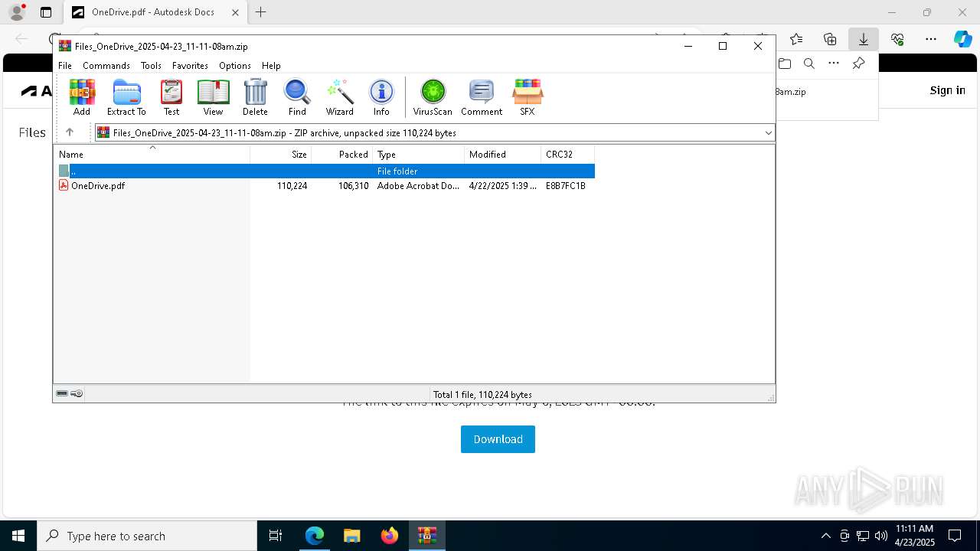Click browser tab actions icon
Viewport: 980px width, 551px height.
pos(46,12)
